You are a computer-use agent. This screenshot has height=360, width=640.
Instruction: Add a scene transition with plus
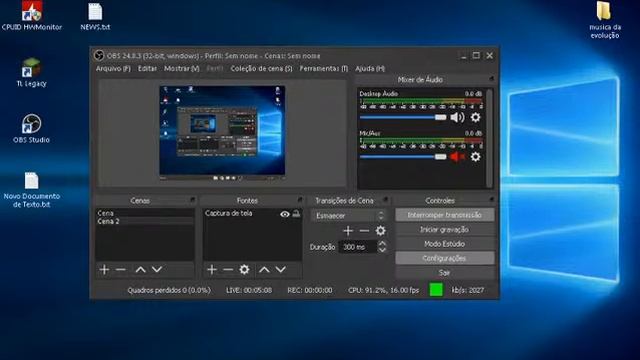[348, 231]
